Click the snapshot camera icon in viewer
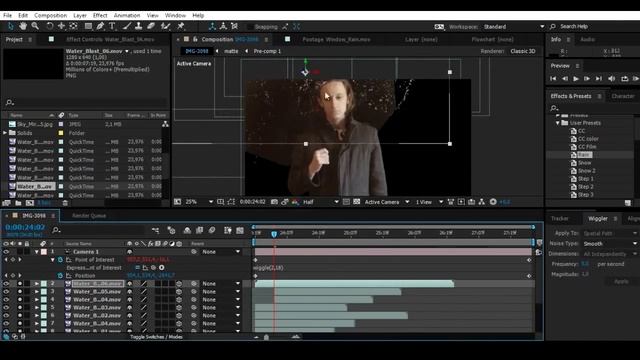Image resolution: width=640 pixels, height=360 pixels. 274,202
